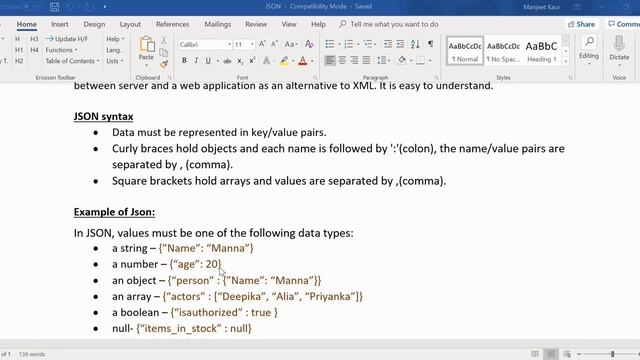The image size is (640, 360).
Task: Switch to the View tab
Action: pyautogui.click(x=289, y=24)
